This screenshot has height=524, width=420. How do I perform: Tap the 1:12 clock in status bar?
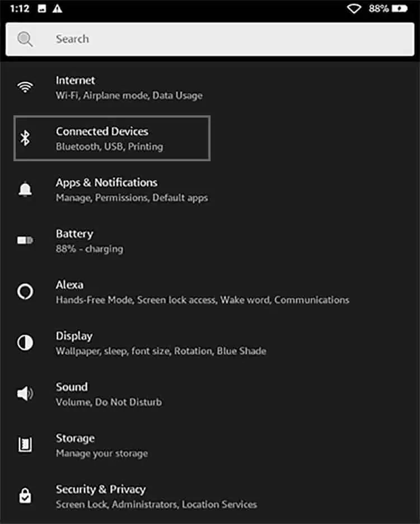click(x=20, y=8)
